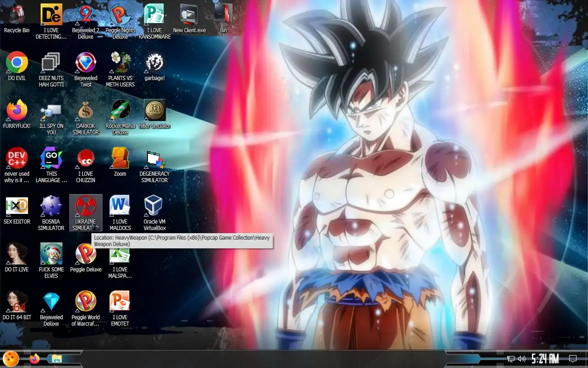Open the Dragon Ball Start button

point(11,358)
